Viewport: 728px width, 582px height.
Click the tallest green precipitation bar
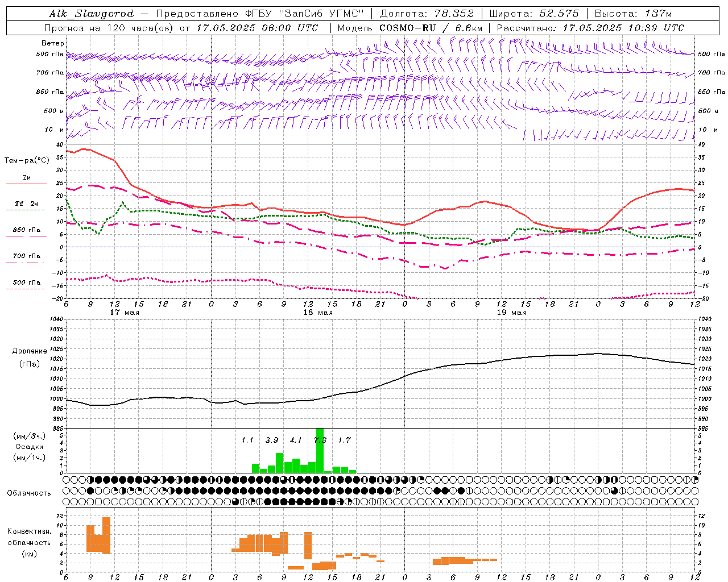point(320,451)
